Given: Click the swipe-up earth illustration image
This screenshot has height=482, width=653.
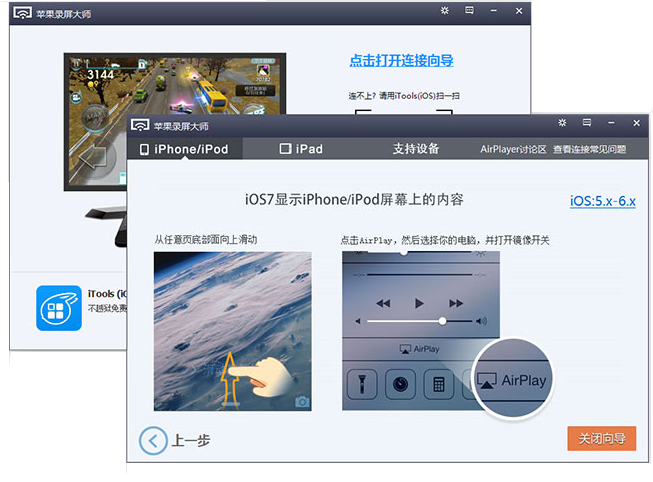Looking at the screenshot, I should (232, 331).
